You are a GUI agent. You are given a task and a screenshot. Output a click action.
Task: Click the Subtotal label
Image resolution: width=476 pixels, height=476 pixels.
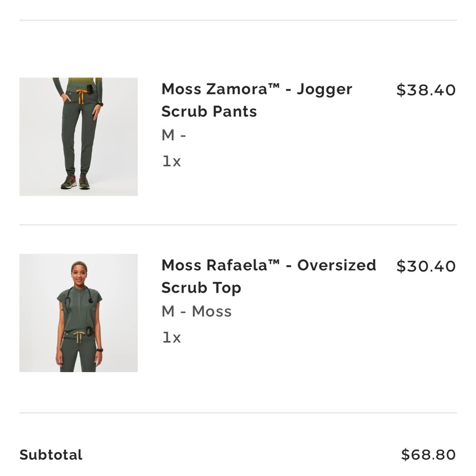pyautogui.click(x=51, y=455)
